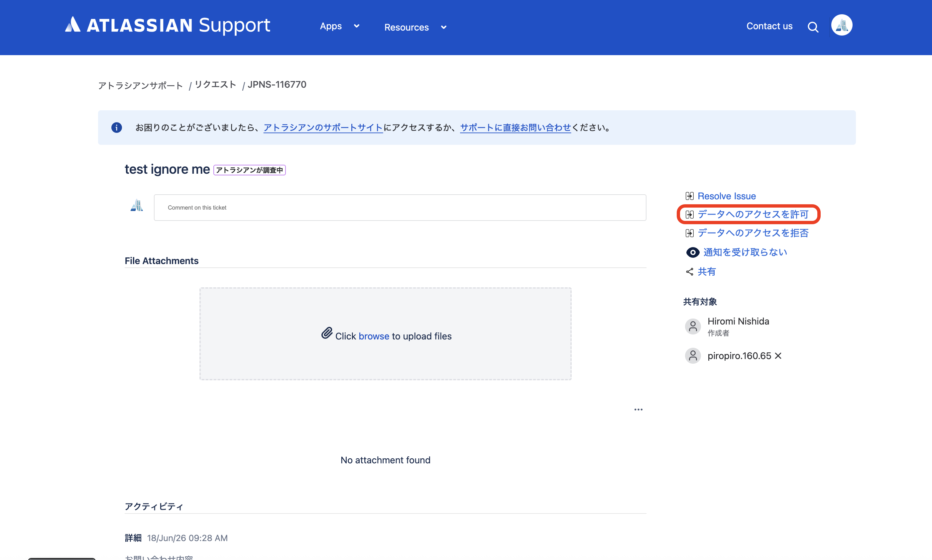Image resolution: width=932 pixels, height=560 pixels.
Task: Click the share icon next to 共有
Action: [x=689, y=272]
